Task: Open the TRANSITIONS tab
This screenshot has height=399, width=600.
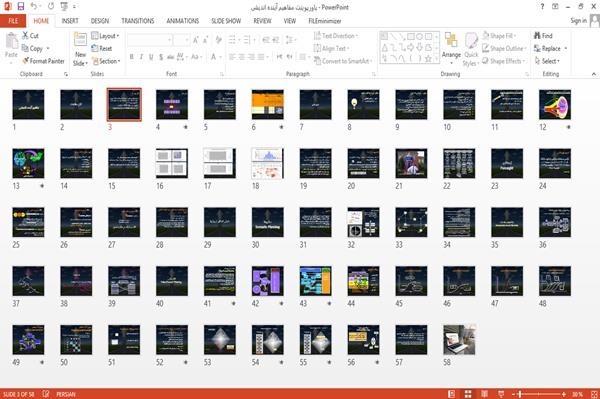Action: [138, 21]
